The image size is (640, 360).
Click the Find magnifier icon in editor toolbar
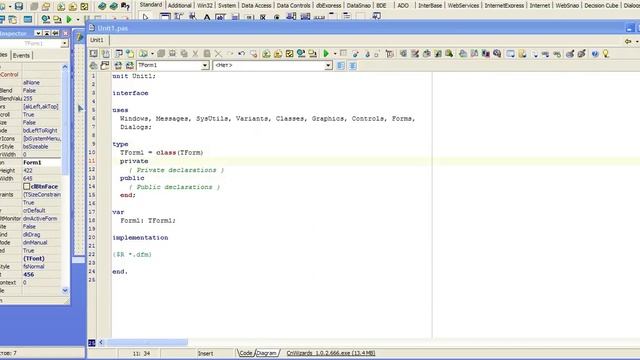[497, 53]
